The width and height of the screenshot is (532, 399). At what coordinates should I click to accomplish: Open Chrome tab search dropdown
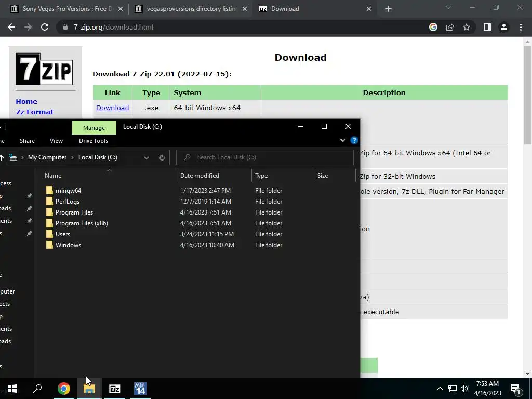448,7
